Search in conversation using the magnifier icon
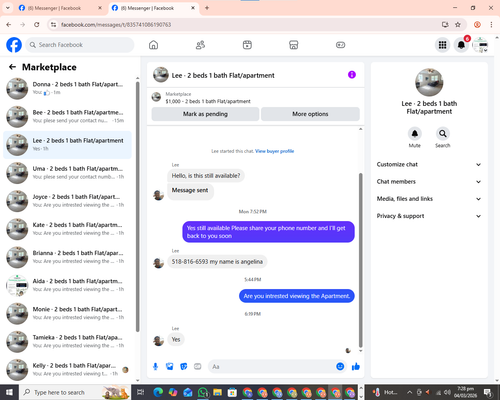The height and width of the screenshot is (400, 500). coord(443,134)
